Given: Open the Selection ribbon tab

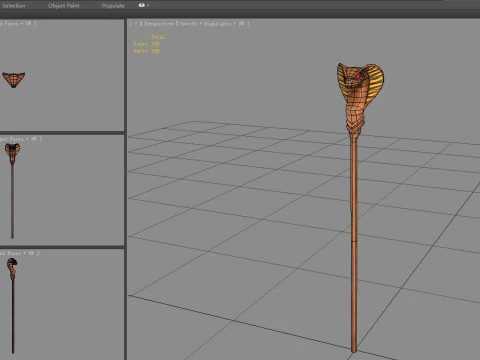Looking at the screenshot, I should click(14, 6).
